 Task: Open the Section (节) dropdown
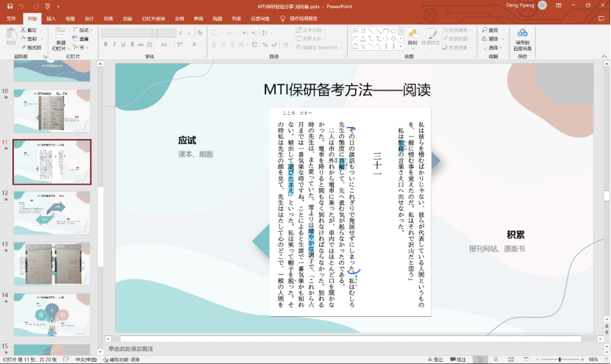pyautogui.click(x=80, y=48)
